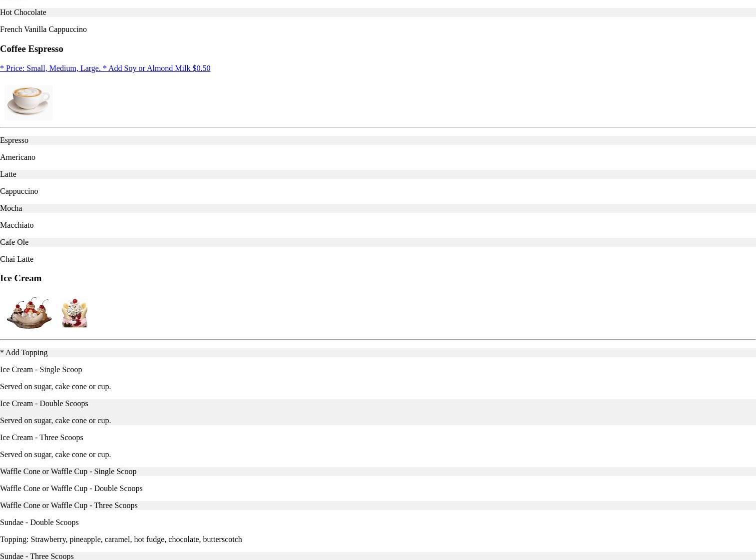The width and height of the screenshot is (756, 560).
Task: Select Ice Cream - Three Scoops
Action: (41, 437)
